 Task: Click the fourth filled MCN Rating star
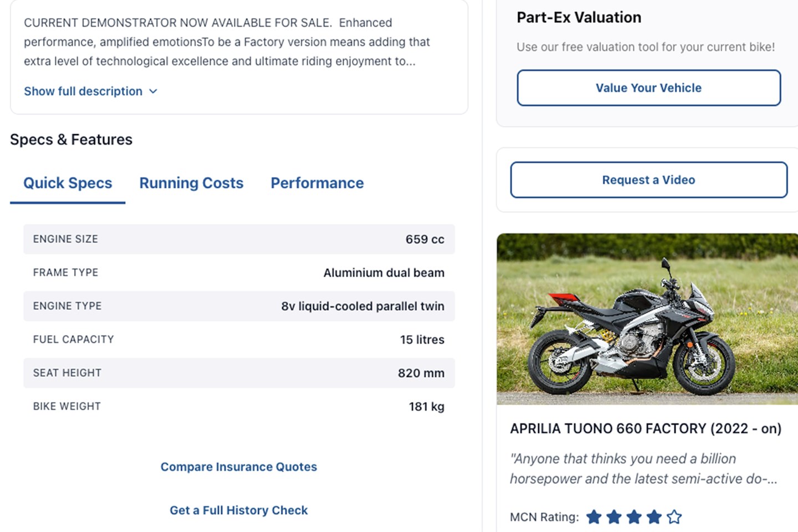pos(654,517)
